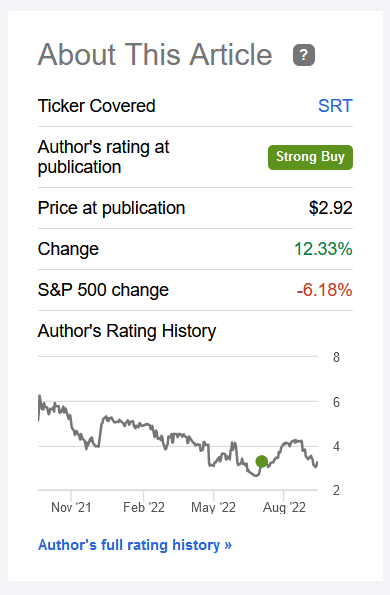This screenshot has width=390, height=595.
Task: Click the chart's 8 y-axis label
Action: (336, 357)
